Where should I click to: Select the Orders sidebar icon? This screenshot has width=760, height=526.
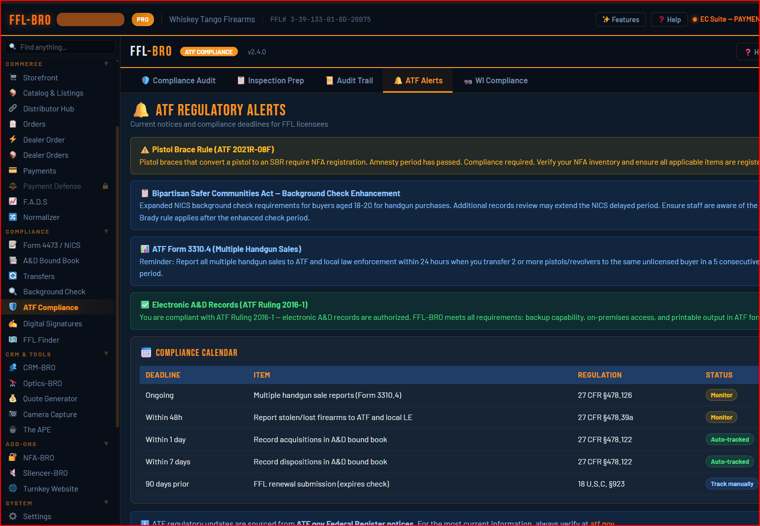[x=13, y=124]
